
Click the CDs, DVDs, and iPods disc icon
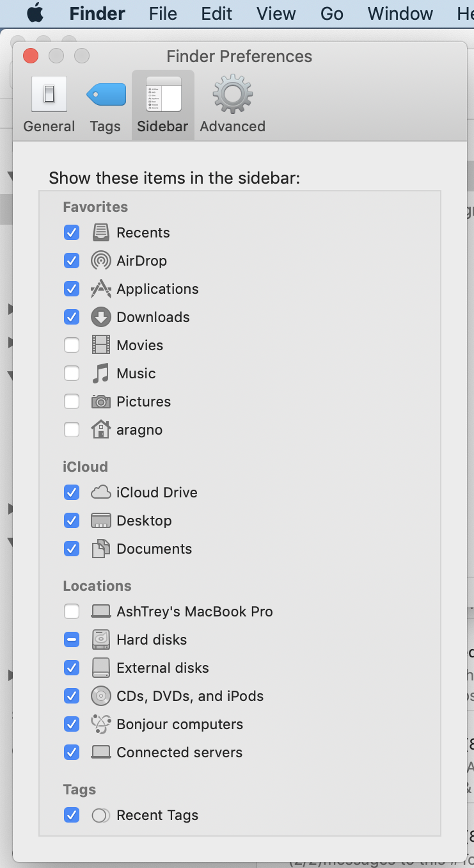click(101, 696)
